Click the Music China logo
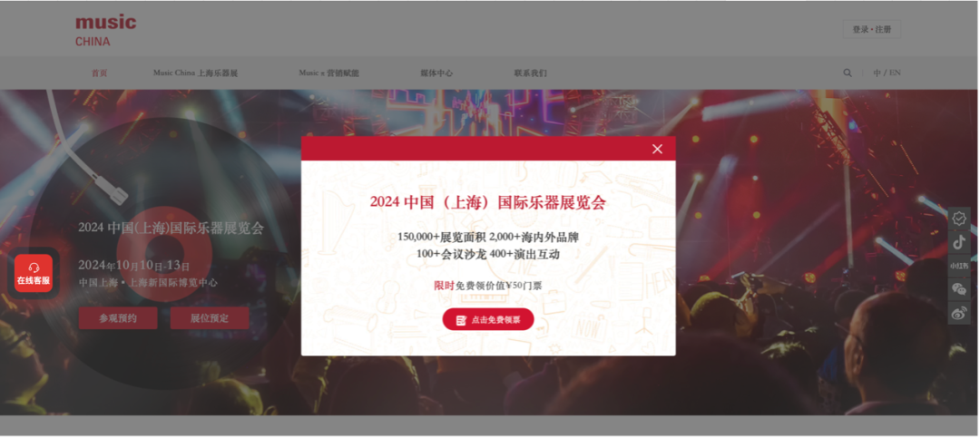The width and height of the screenshot is (980, 438). (x=105, y=31)
